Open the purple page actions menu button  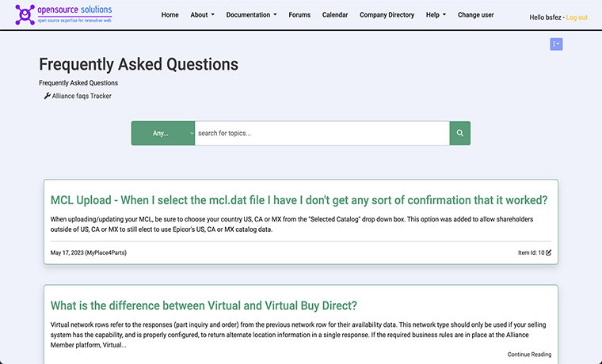click(x=556, y=44)
